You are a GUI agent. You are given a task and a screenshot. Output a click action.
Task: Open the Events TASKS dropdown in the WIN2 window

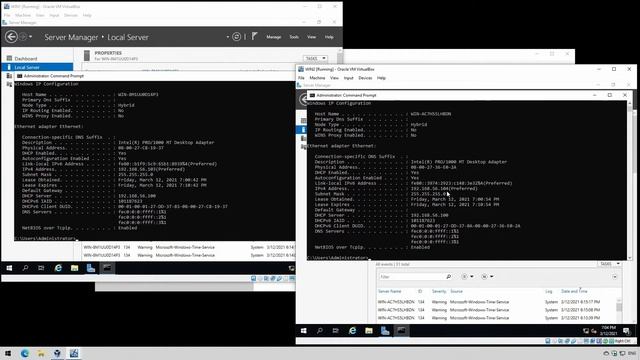[610, 264]
